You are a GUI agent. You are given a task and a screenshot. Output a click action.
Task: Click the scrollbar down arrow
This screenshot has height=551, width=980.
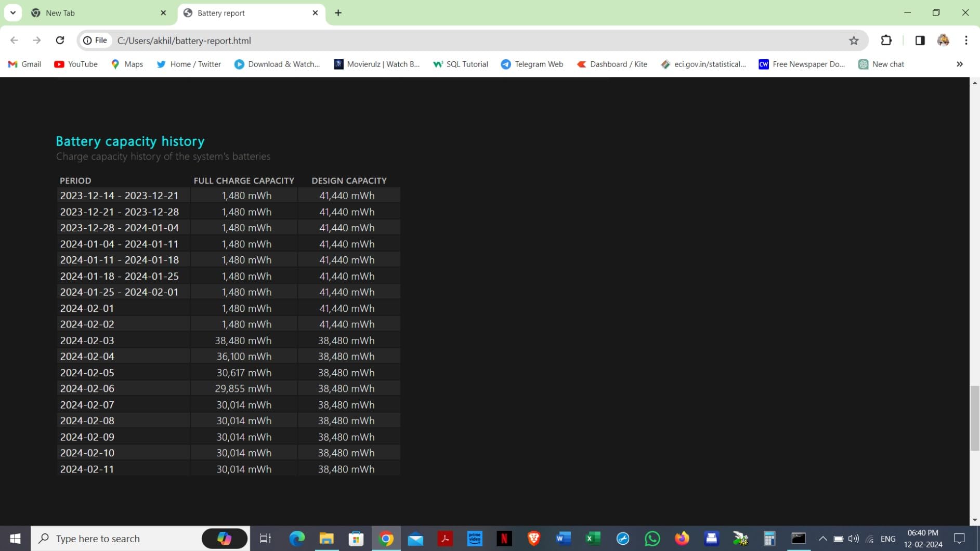pos(975,520)
